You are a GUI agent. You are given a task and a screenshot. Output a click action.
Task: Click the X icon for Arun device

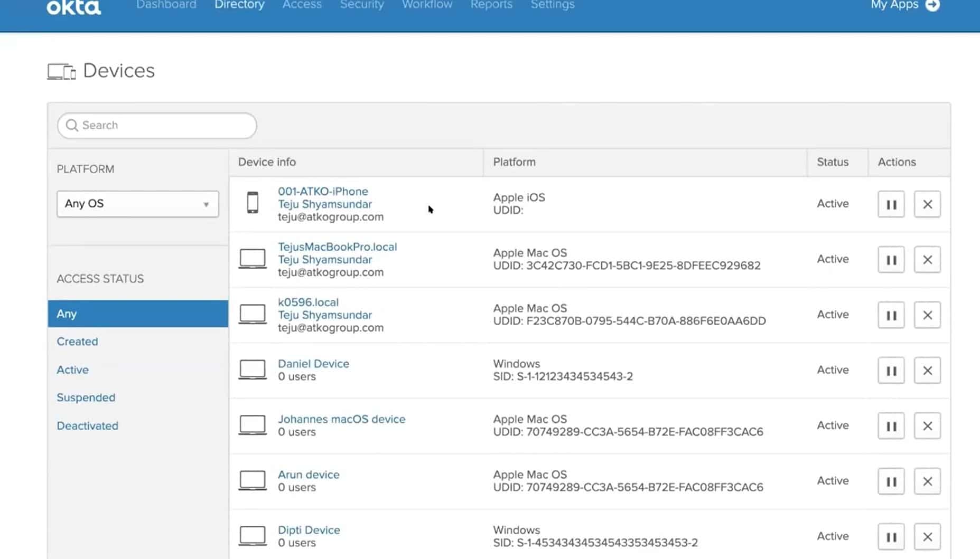[927, 481]
